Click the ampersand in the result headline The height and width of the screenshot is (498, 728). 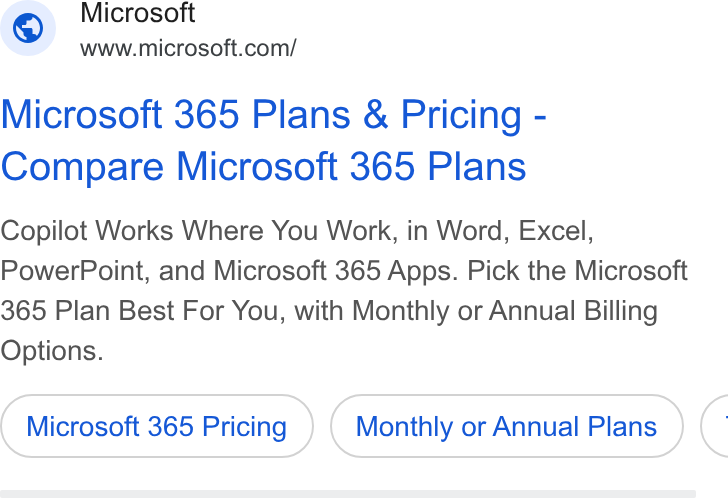click(376, 115)
